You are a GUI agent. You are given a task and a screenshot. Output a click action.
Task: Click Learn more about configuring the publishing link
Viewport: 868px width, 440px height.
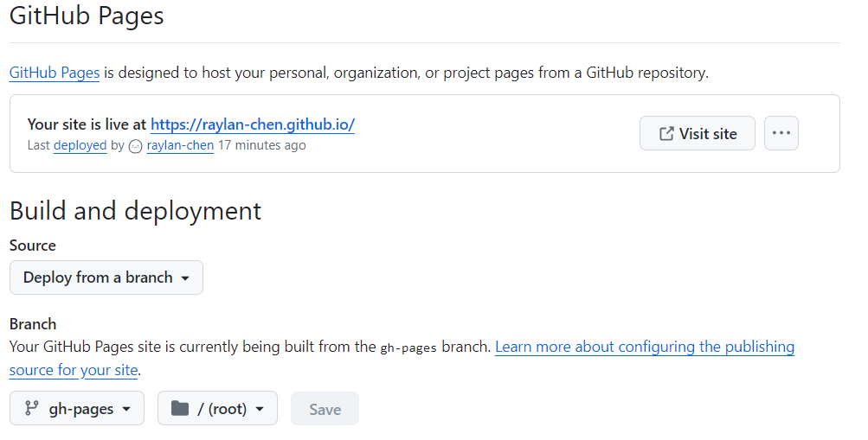pos(645,347)
